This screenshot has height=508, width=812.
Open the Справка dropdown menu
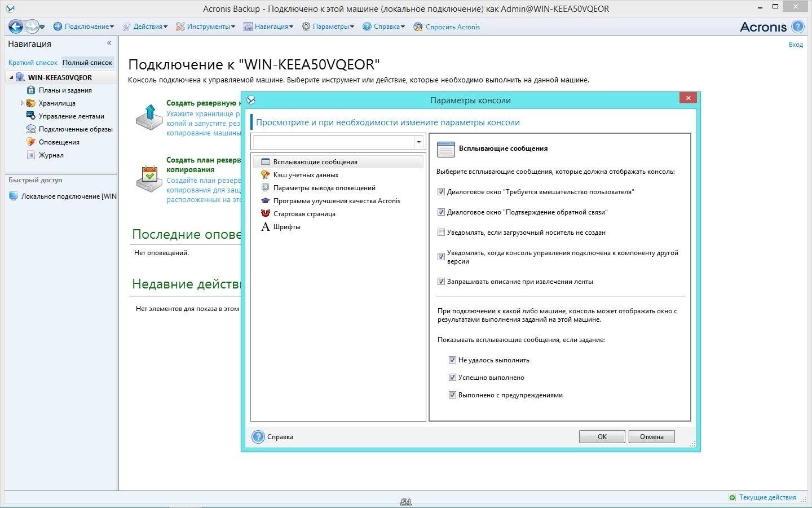[x=384, y=27]
